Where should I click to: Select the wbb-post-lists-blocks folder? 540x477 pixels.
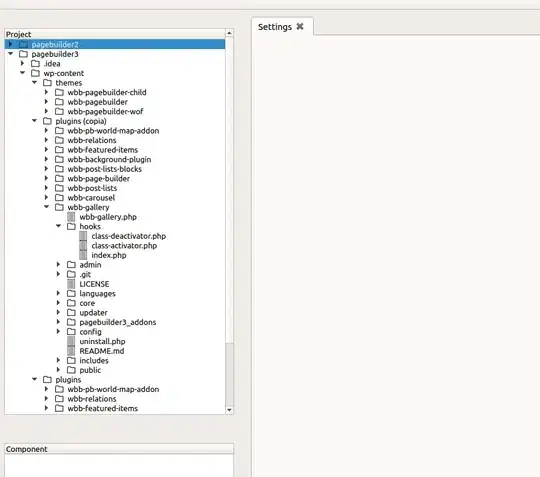[x=105, y=169]
